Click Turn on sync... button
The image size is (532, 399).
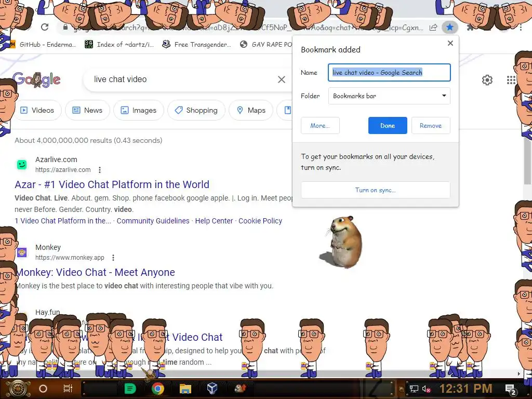[x=375, y=190]
